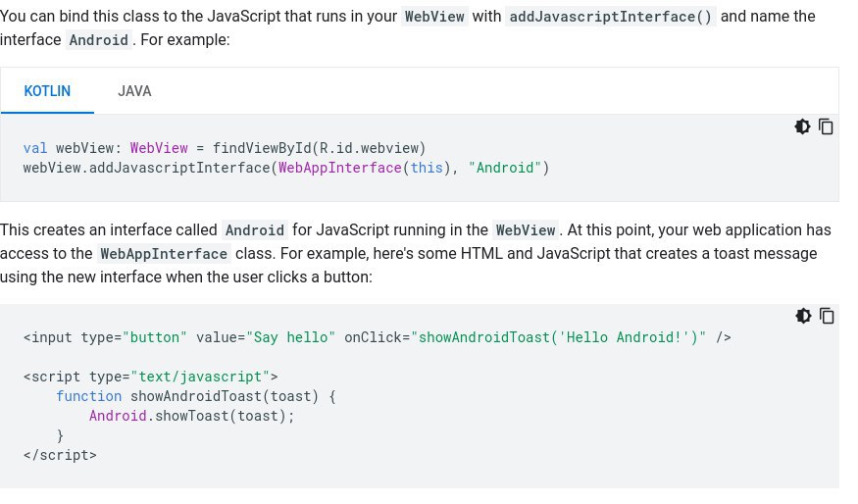Click the 'function showAndroidToast(toast)' line

(196, 396)
